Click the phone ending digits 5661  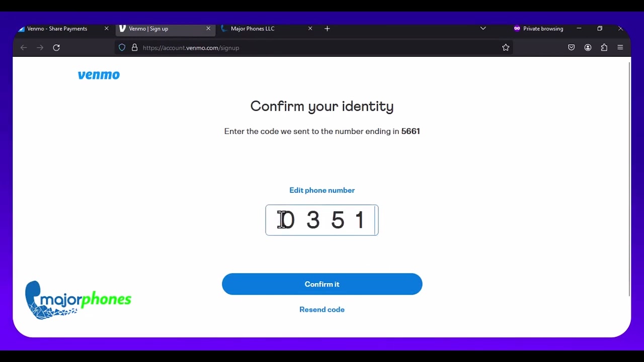pos(411,131)
